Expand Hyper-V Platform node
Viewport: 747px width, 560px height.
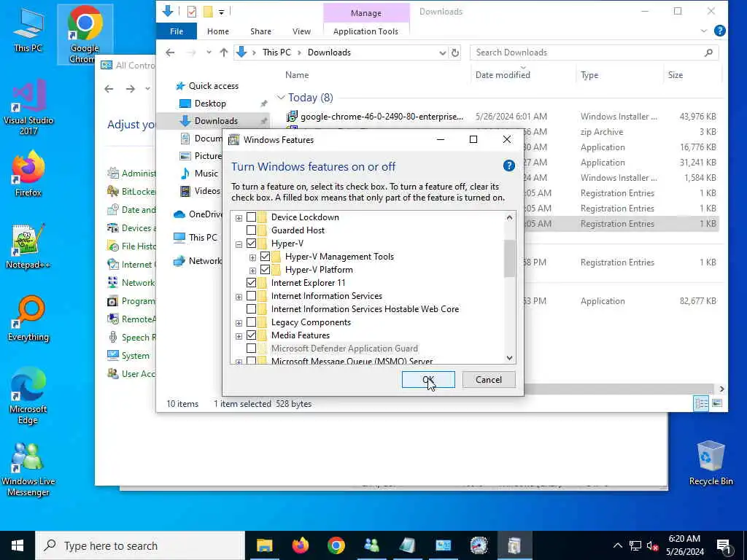[252, 271]
